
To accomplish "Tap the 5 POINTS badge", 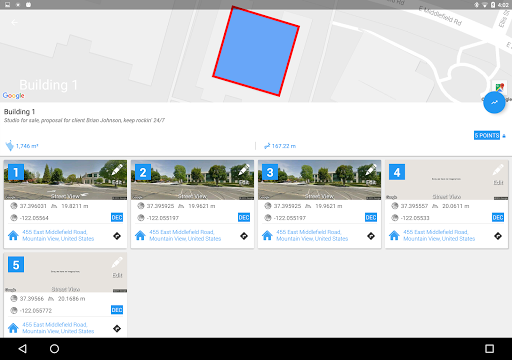I will click(487, 135).
